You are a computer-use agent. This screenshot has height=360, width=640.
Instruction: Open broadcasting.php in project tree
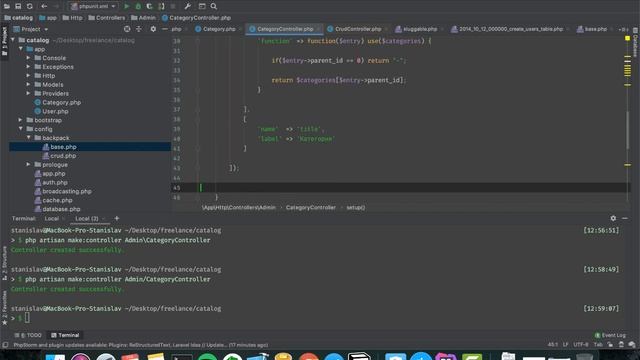coord(63,191)
